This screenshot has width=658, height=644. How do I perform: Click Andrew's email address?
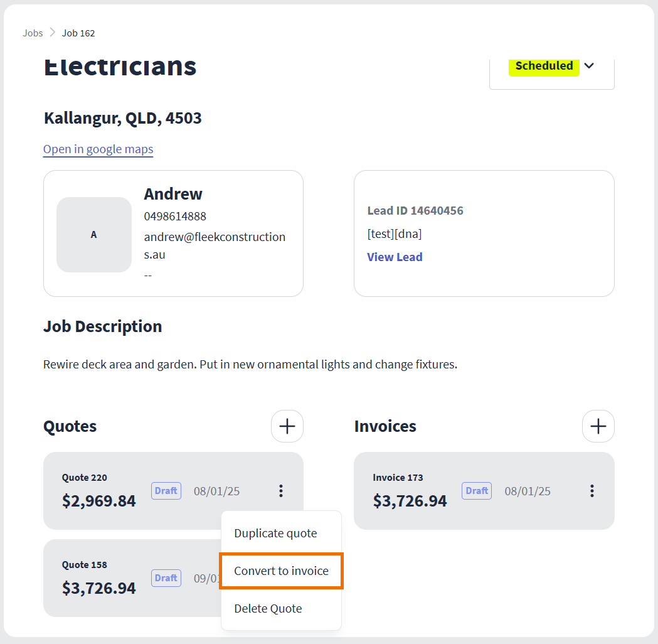point(215,245)
